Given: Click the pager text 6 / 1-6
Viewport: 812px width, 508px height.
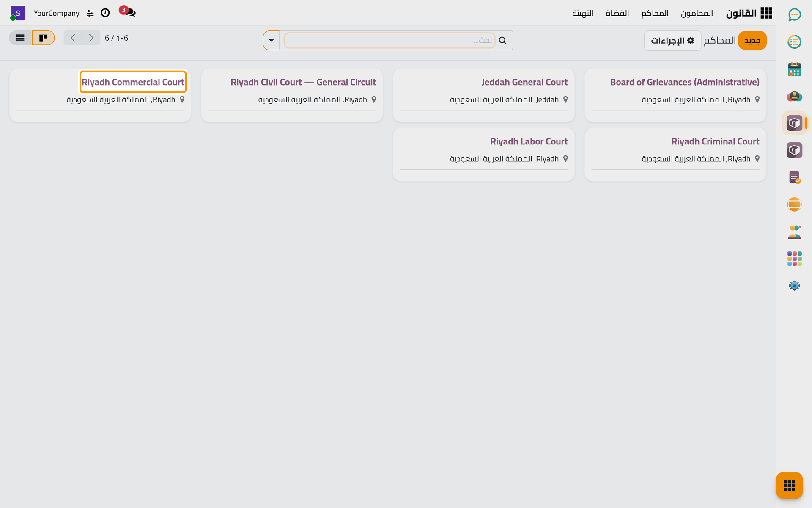Looking at the screenshot, I should pos(117,38).
